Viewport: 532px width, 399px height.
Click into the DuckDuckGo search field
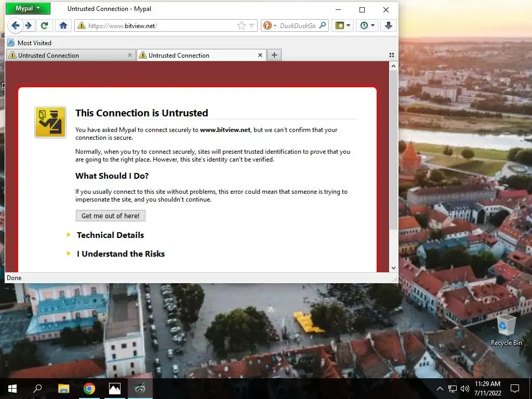pyautogui.click(x=298, y=26)
